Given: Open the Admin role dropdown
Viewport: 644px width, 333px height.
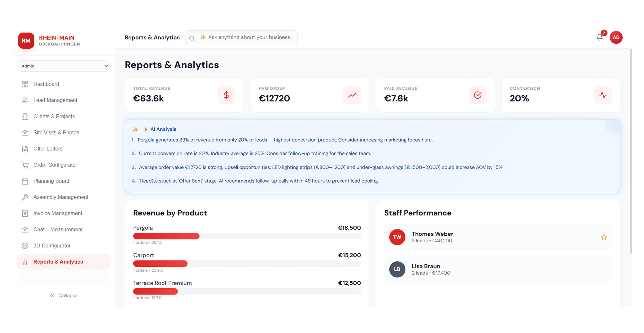Looking at the screenshot, I should pos(63,66).
